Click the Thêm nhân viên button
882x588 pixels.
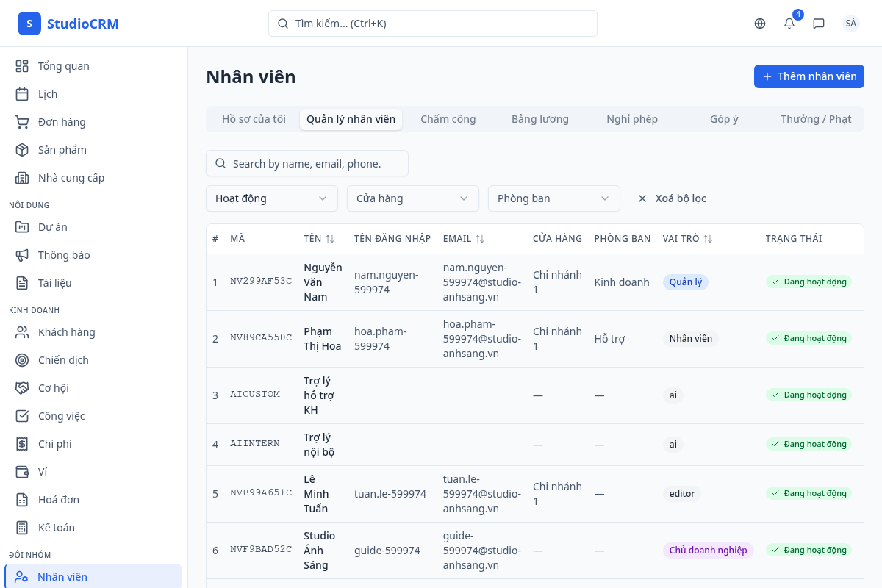tap(808, 76)
